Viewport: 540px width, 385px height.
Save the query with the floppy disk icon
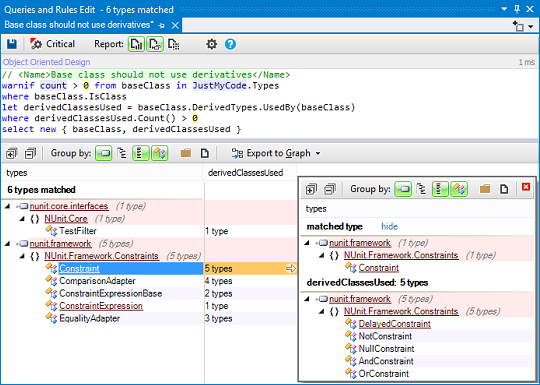[12, 44]
